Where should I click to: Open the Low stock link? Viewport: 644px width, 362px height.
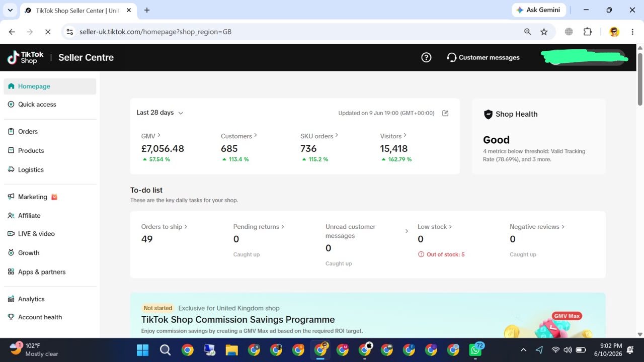(435, 227)
